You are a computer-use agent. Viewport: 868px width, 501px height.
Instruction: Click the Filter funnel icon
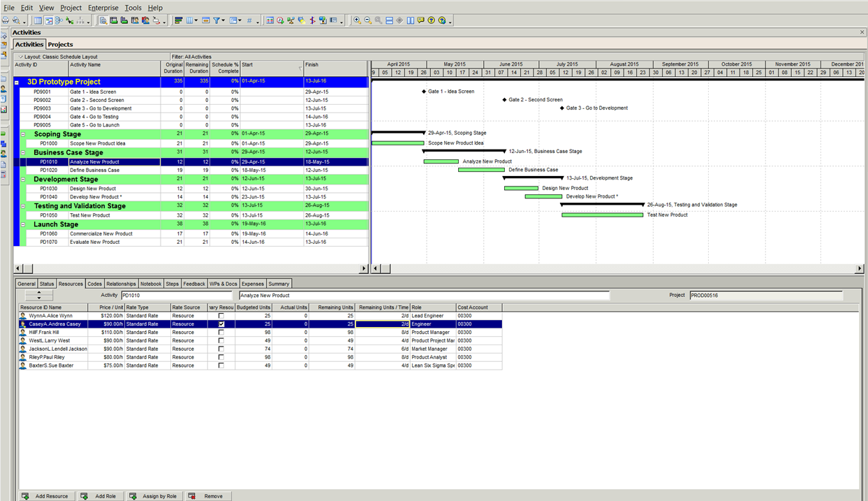217,20
